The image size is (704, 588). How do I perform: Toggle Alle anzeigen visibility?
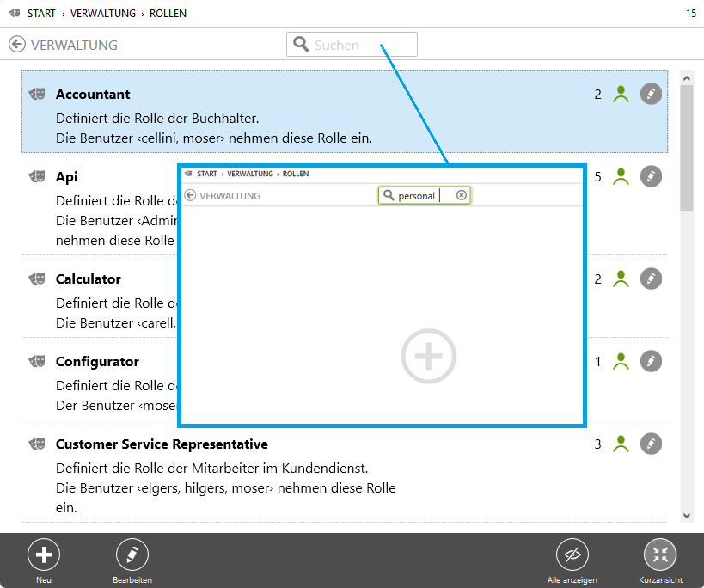(572, 555)
